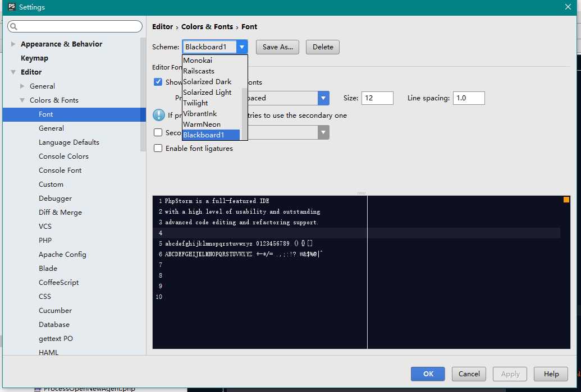Open the Scheme dropdown arrow
Image resolution: width=581 pixels, height=392 pixels.
[241, 47]
